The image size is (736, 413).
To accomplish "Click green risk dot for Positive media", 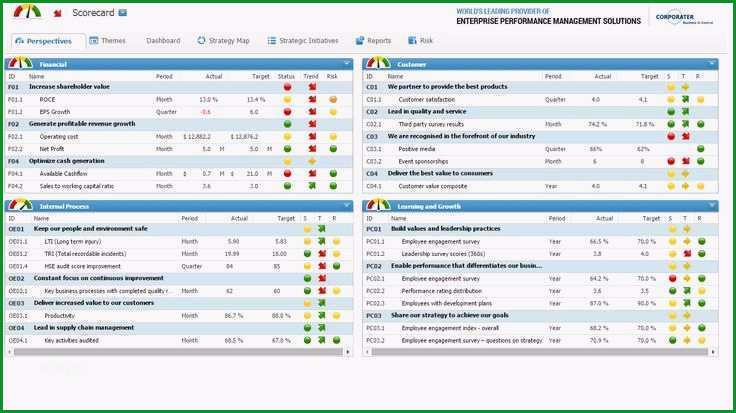I will (701, 149).
